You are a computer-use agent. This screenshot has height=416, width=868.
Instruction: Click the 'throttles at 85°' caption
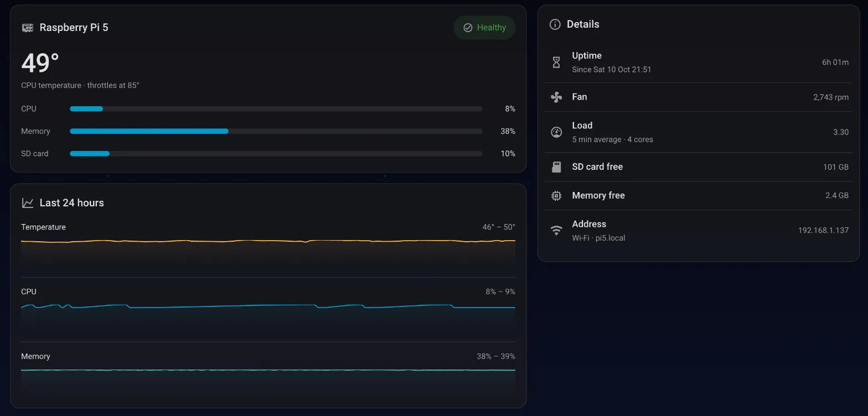pyautogui.click(x=113, y=86)
